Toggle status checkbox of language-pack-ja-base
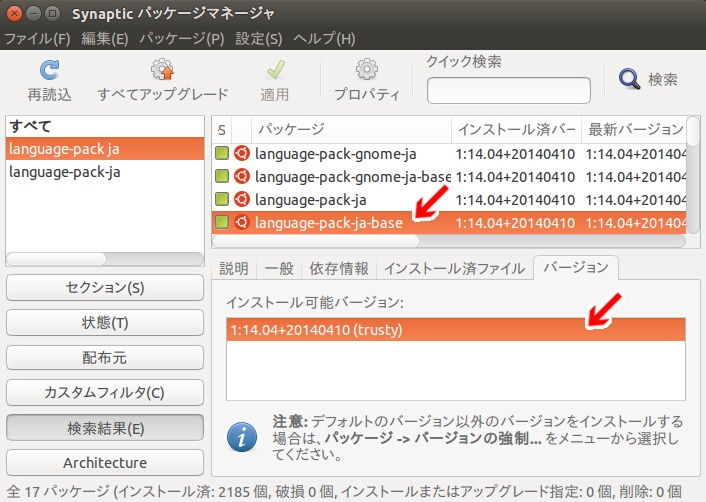This screenshot has height=502, width=706. [x=222, y=222]
